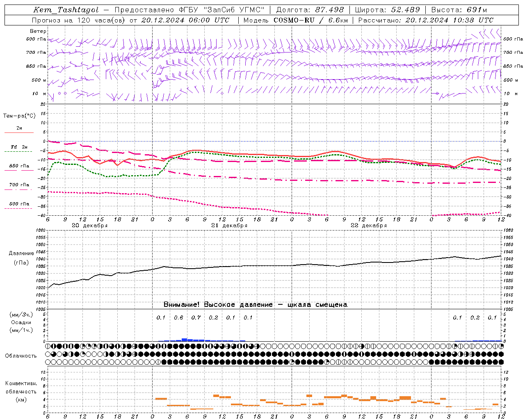Select the text Предоставлено ФГБУ "ЗапСиб УГМС"
This screenshot has height=420, width=525.
pyautogui.click(x=189, y=10)
